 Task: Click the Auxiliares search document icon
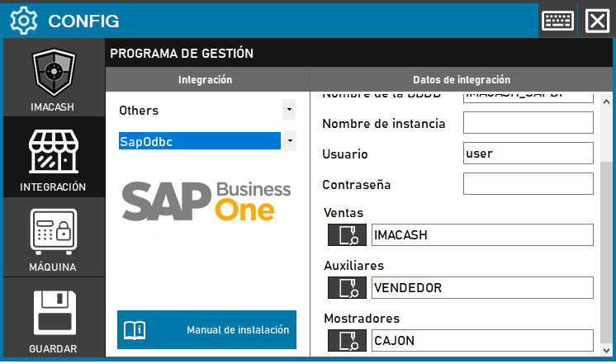pos(347,288)
